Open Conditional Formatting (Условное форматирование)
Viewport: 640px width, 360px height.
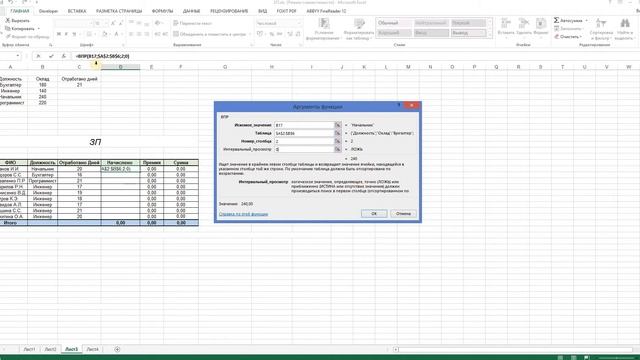pyautogui.click(x=323, y=29)
